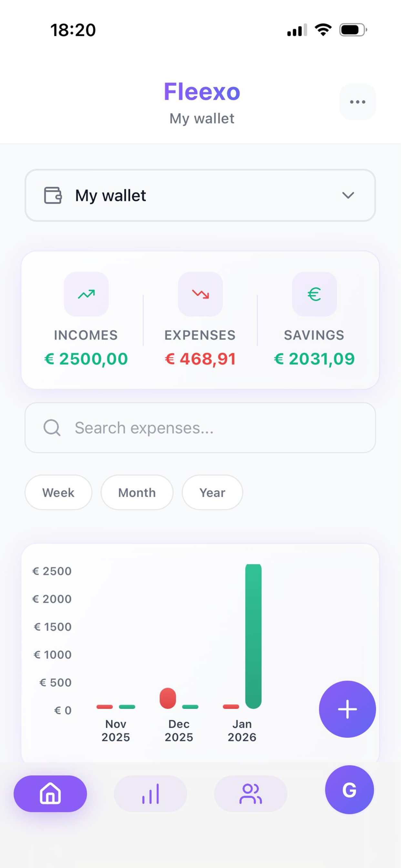Click the Search expenses field

[x=200, y=428]
